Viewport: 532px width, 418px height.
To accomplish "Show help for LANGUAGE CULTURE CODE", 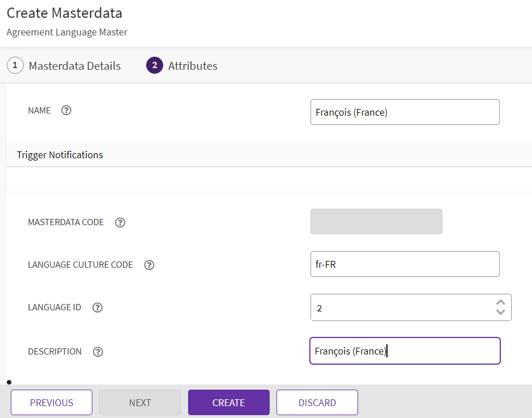I will pyautogui.click(x=149, y=265).
